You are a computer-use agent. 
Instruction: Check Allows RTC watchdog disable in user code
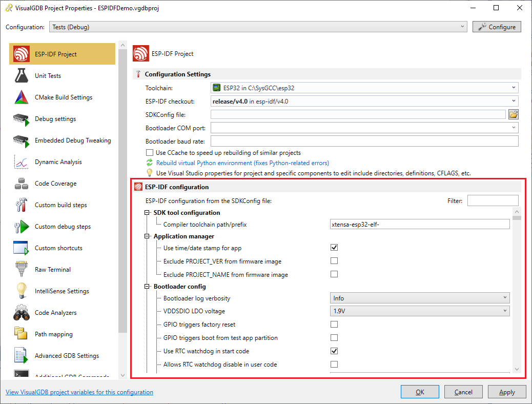(334, 365)
